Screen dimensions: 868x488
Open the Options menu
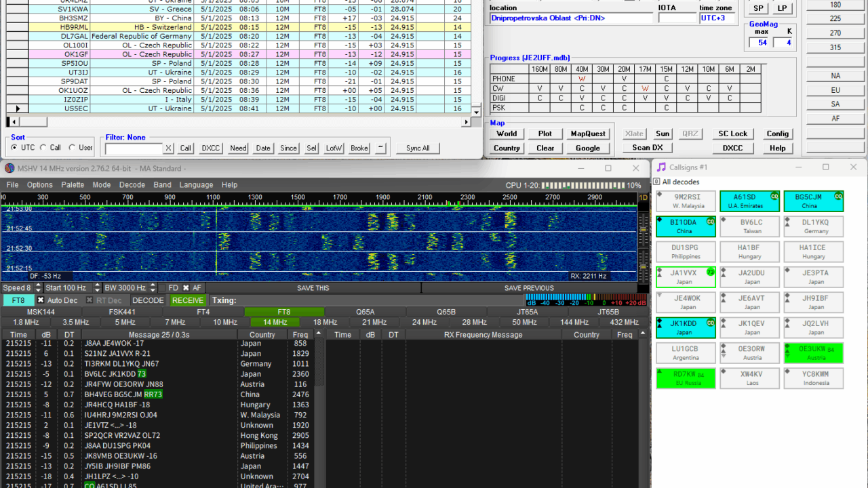(40, 185)
